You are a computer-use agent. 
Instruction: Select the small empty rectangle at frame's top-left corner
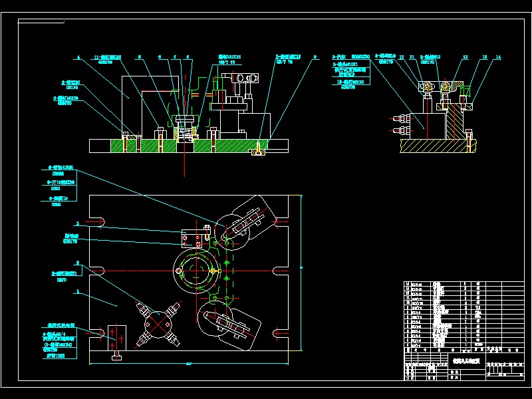[41, 21]
